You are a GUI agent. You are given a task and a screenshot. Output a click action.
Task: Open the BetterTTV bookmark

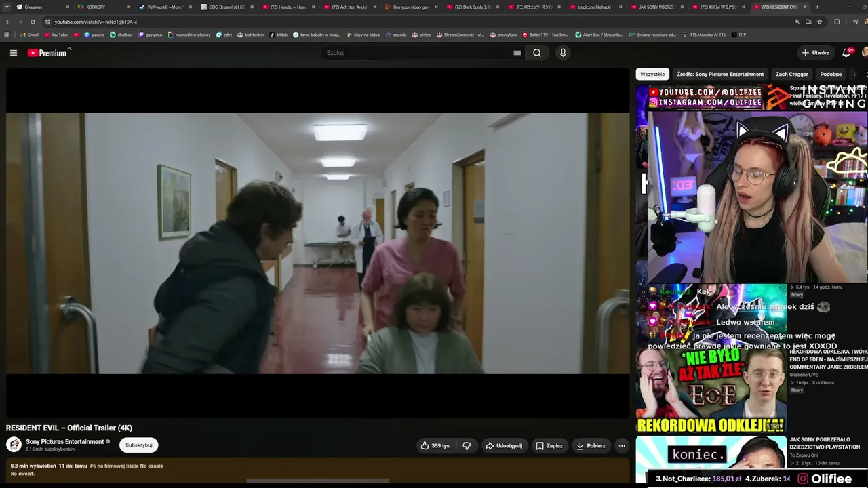[545, 35]
